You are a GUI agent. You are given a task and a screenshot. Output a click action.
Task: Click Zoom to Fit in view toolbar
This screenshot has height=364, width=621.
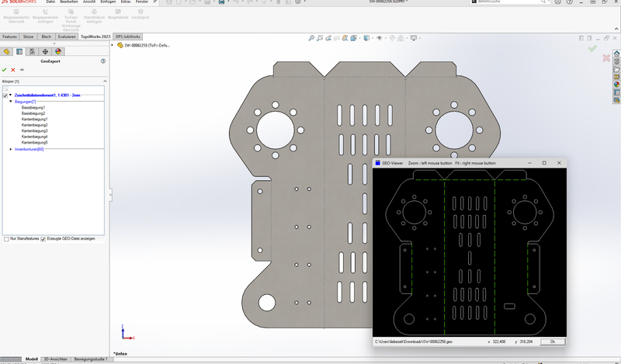click(x=311, y=38)
